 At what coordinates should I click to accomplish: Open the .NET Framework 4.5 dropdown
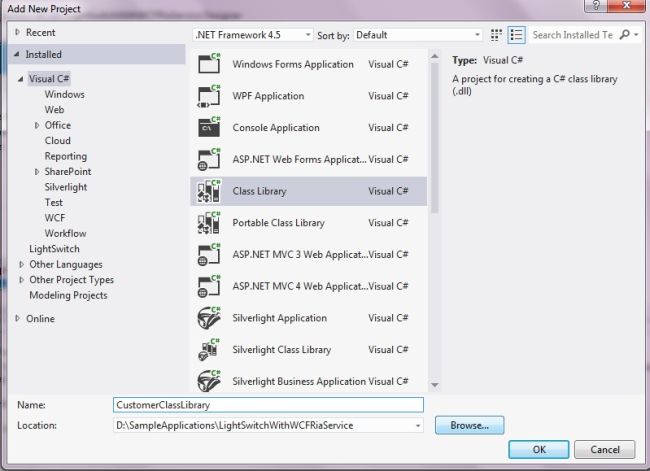click(252, 35)
